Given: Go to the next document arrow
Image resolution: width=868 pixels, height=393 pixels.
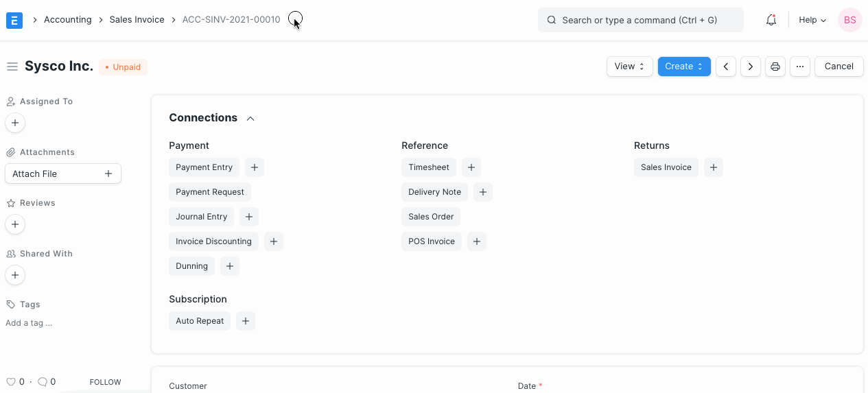Looking at the screenshot, I should pos(751,67).
